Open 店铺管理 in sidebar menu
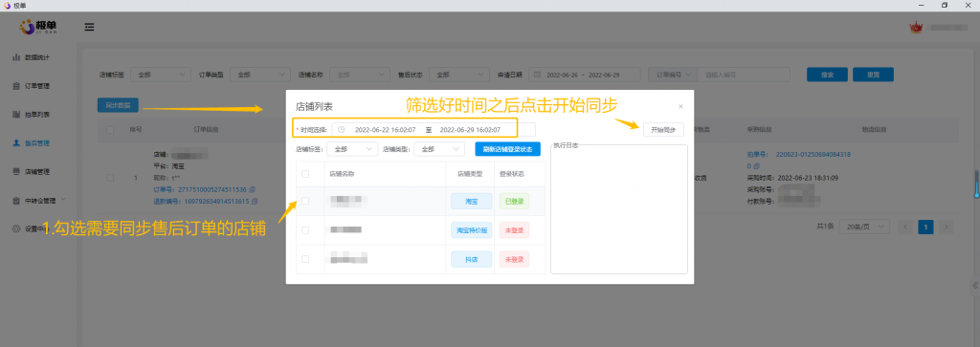This screenshot has width=980, height=347. 37,172
